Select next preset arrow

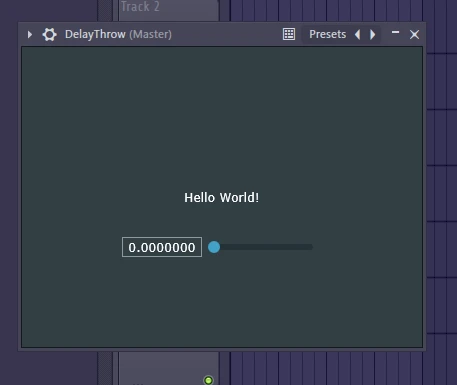pyautogui.click(x=372, y=34)
